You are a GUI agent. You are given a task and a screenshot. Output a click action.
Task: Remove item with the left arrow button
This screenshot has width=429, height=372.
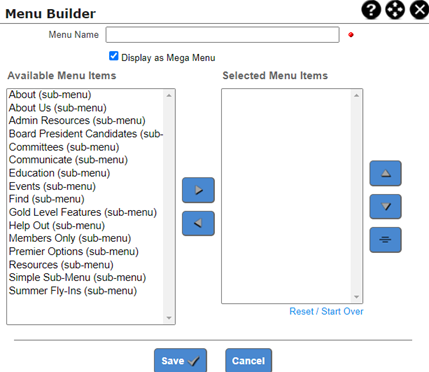[198, 223]
